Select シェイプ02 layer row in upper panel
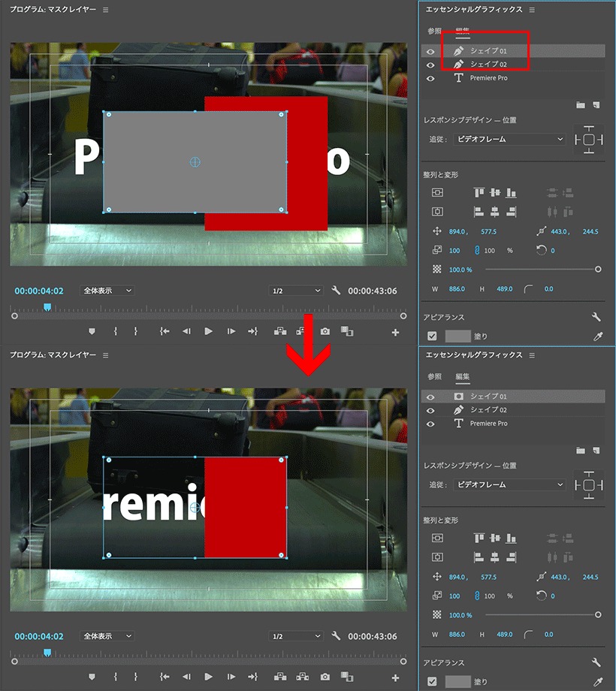 [x=513, y=65]
